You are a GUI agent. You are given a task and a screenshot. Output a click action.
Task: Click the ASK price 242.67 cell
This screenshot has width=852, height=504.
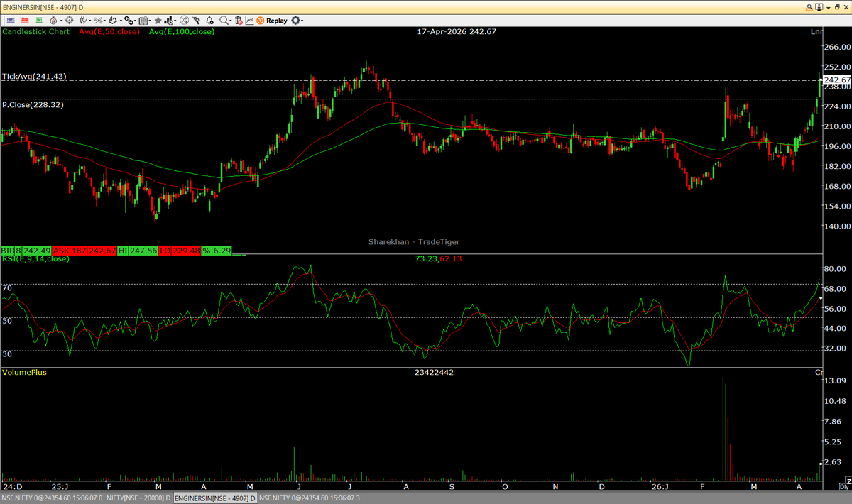102,251
